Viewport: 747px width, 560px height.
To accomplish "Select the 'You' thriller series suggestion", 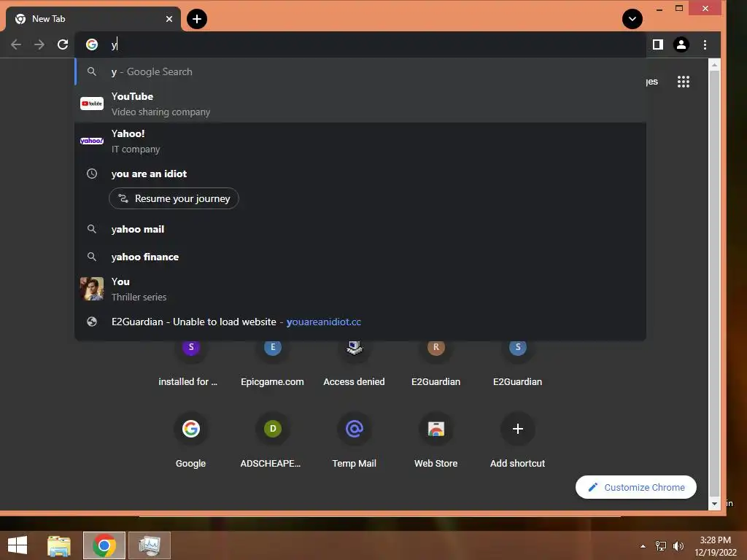I will pyautogui.click(x=360, y=289).
